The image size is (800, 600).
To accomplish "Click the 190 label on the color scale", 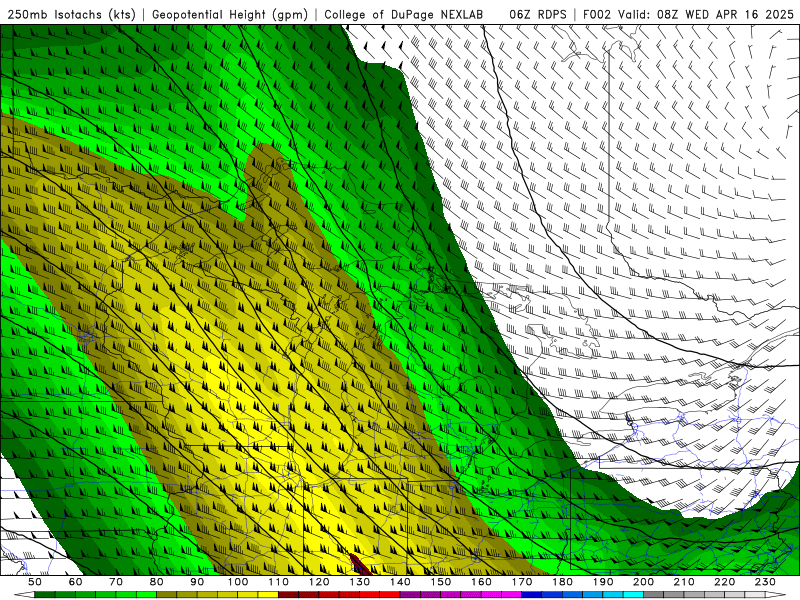I will (x=603, y=582).
